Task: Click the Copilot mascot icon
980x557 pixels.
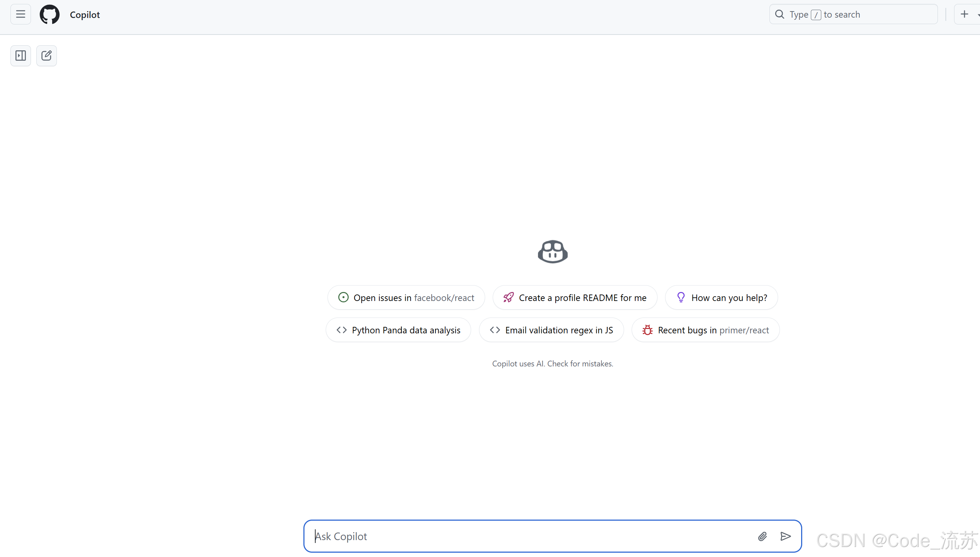Action: 552,252
